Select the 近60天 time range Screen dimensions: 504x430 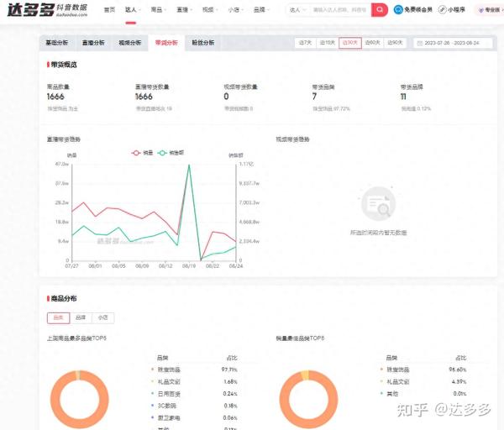pos(372,43)
